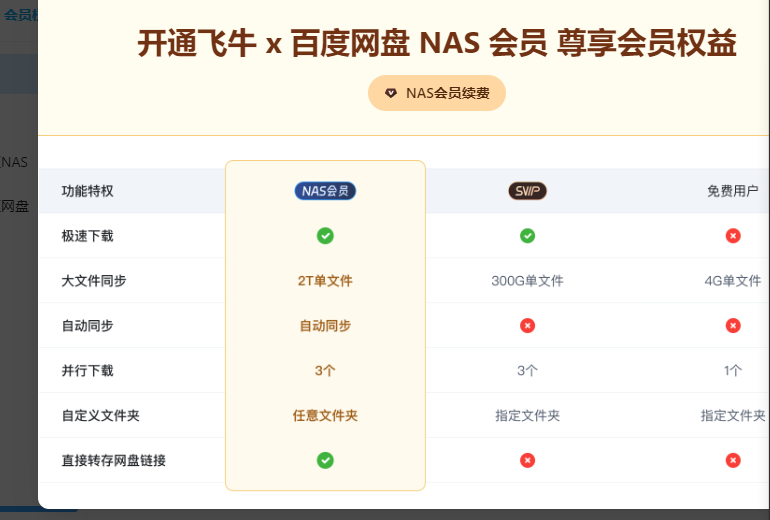Click the SVIP 并行下载 value 3个
This screenshot has width=770, height=520.
tap(527, 371)
